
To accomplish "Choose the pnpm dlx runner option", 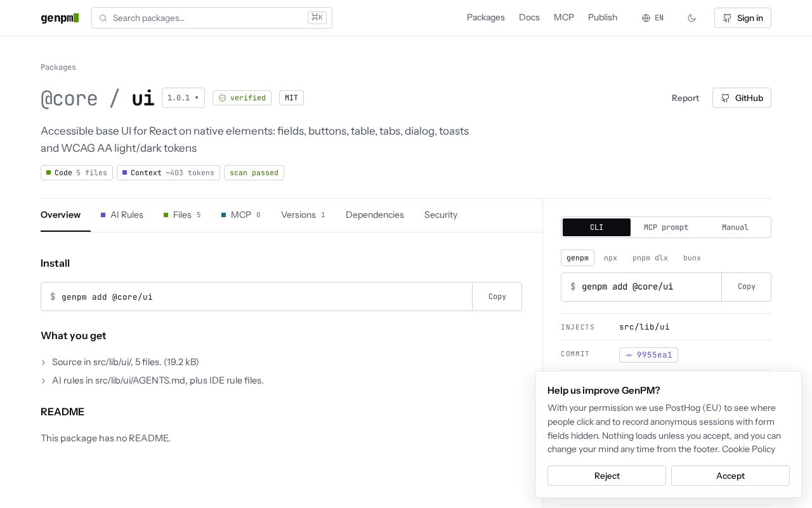I will coord(650,258).
